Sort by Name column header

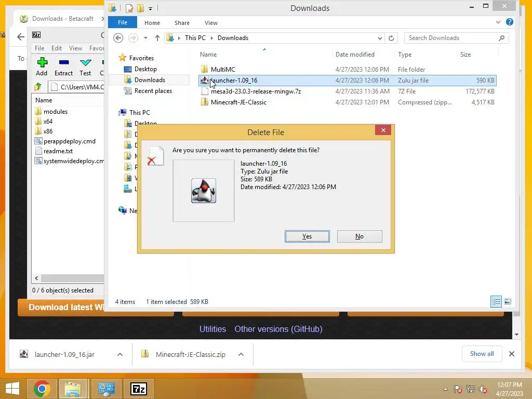(x=208, y=55)
